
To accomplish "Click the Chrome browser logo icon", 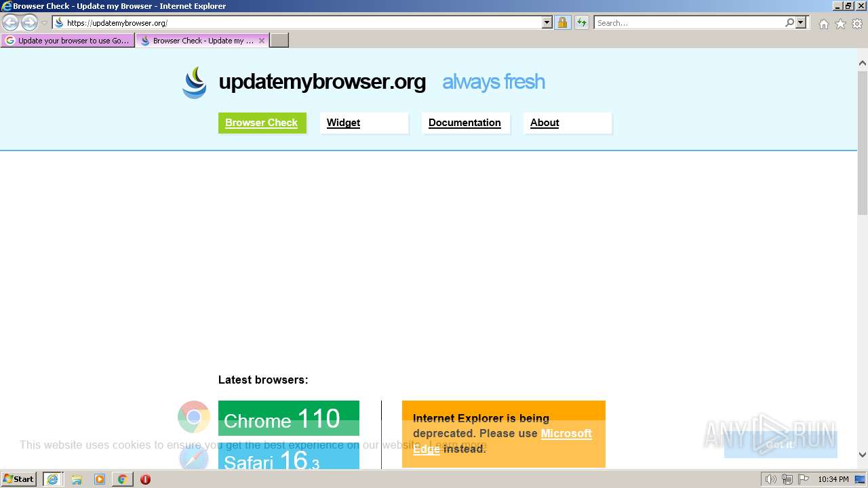I will (194, 417).
